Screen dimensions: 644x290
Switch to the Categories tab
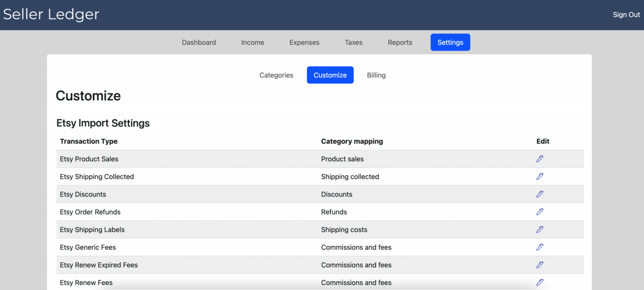pos(276,75)
